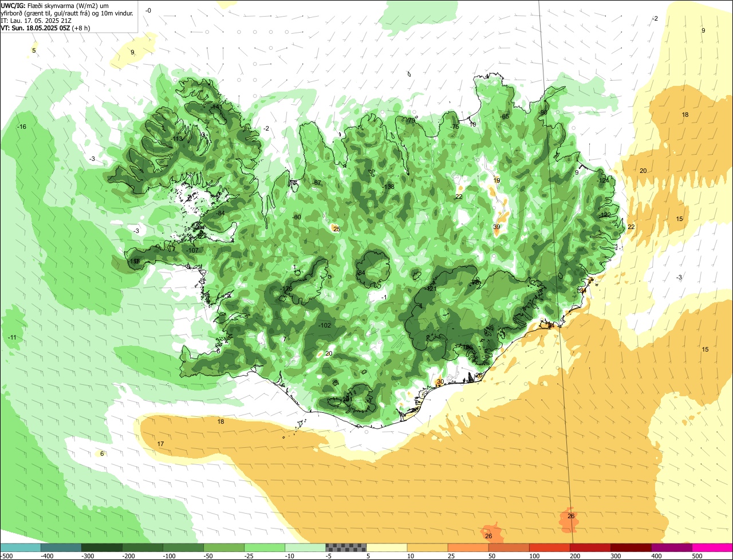Click the -124 value on the east coast
The image size is (733, 560).
click(x=603, y=180)
